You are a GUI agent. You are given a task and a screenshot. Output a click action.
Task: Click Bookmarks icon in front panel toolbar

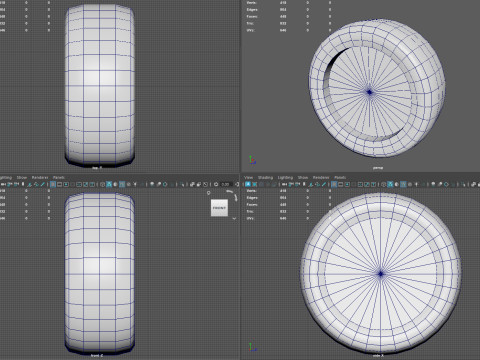tap(23, 184)
